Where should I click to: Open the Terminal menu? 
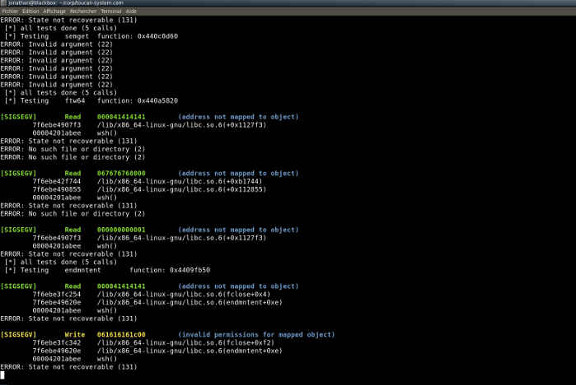[x=111, y=11]
